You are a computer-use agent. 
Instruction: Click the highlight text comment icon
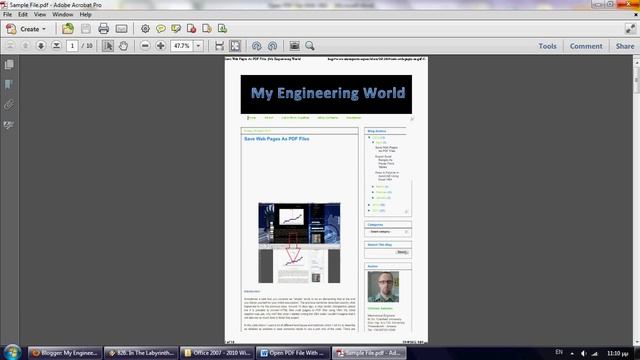(x=176, y=29)
